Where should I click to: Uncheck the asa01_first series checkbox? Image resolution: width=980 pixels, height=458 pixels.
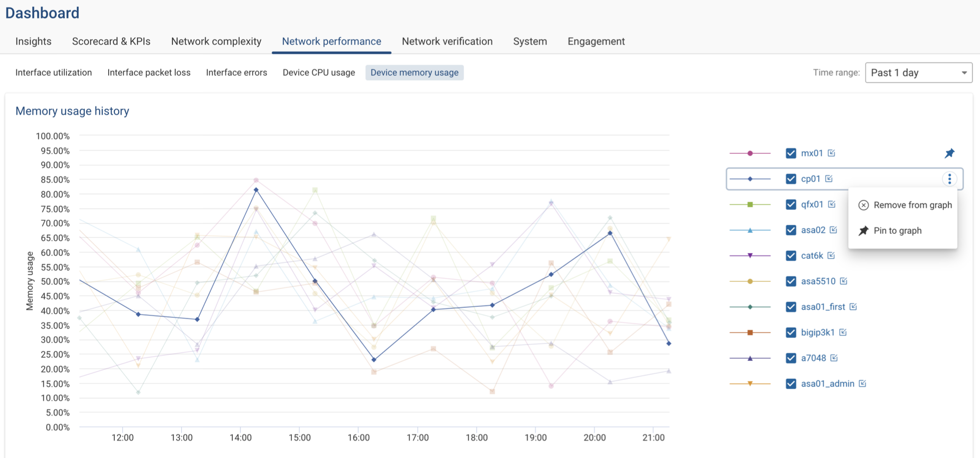point(791,306)
